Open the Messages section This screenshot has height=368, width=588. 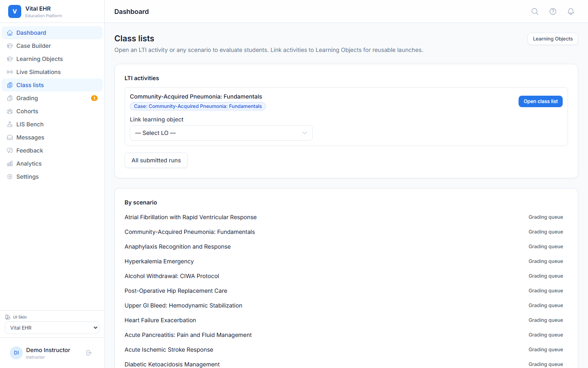[52, 137]
